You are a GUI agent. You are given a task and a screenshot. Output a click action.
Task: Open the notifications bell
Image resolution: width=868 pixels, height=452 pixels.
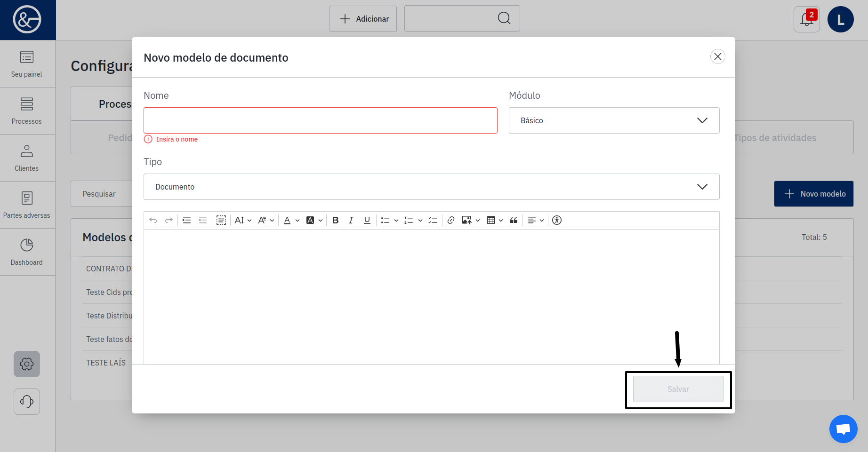point(807,19)
